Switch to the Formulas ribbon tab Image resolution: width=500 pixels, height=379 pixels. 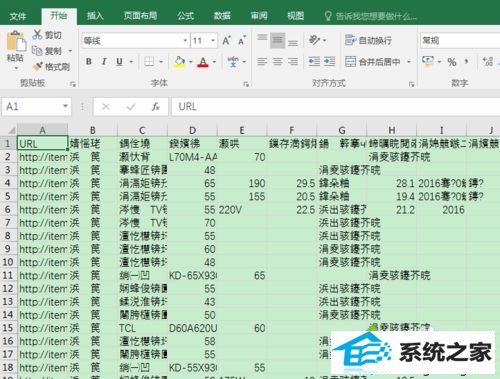click(185, 15)
